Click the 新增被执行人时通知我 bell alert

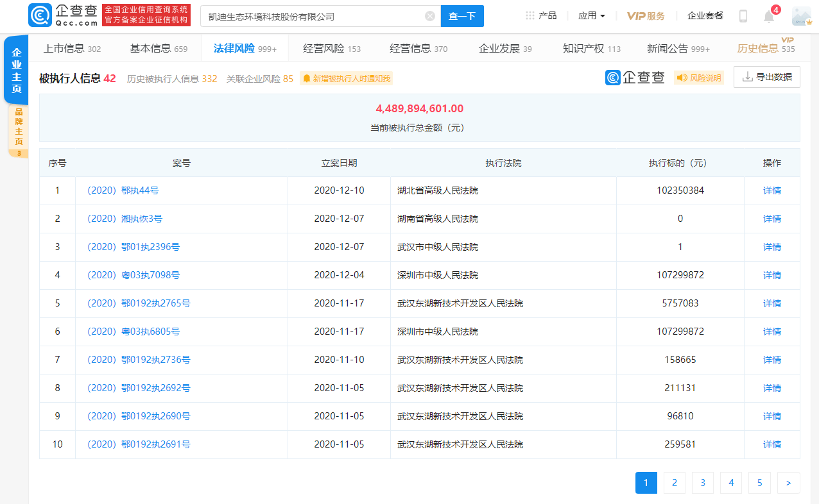coord(346,78)
